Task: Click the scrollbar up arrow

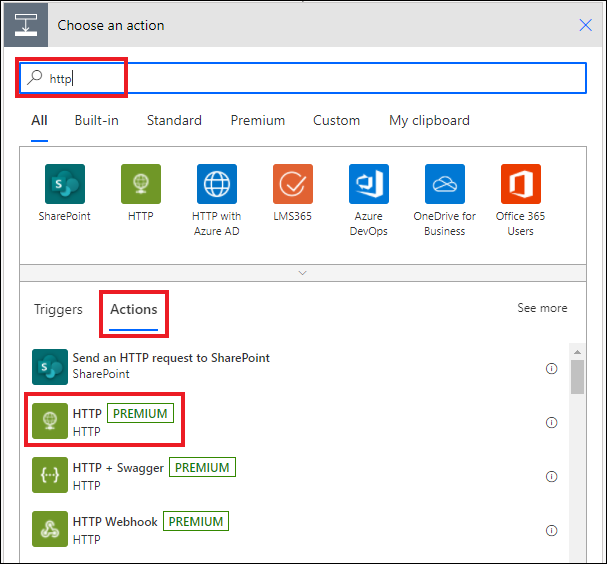Action: [577, 352]
